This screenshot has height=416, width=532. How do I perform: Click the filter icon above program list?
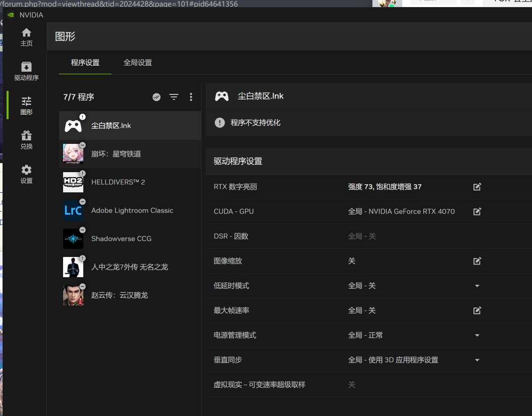174,97
